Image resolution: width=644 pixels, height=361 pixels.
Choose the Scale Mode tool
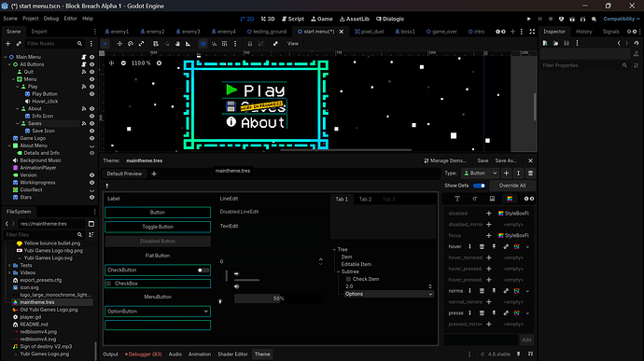tap(141, 44)
